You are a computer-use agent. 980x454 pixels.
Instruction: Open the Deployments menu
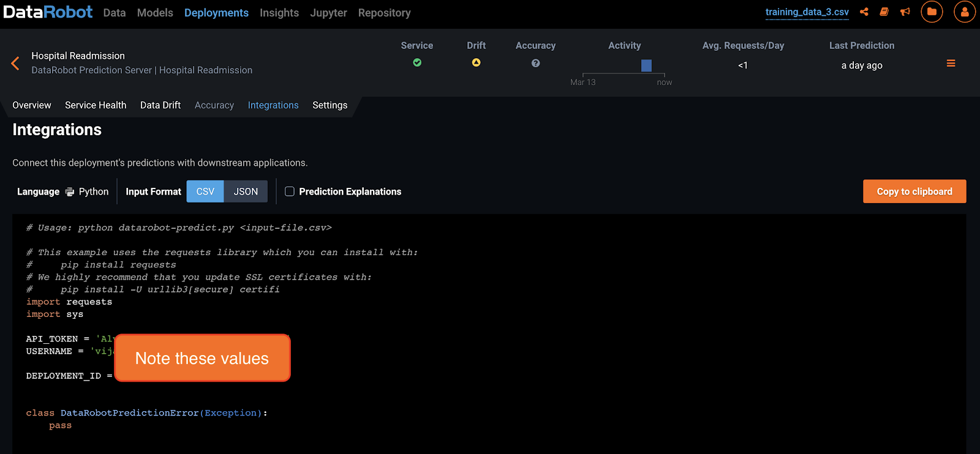click(x=216, y=13)
